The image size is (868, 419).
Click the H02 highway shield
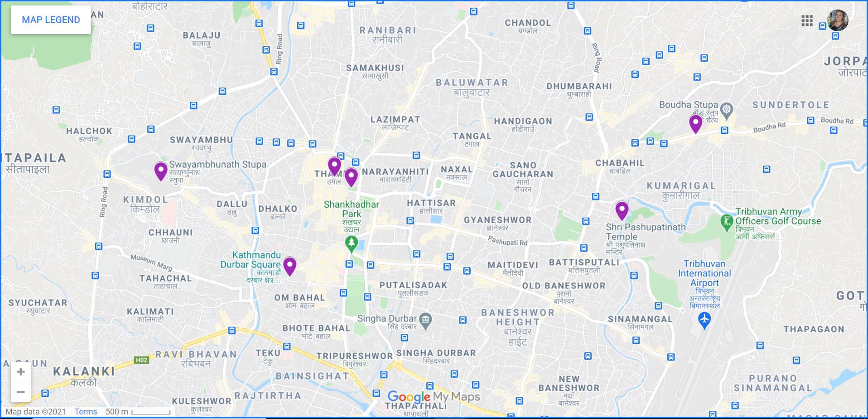[x=141, y=360]
